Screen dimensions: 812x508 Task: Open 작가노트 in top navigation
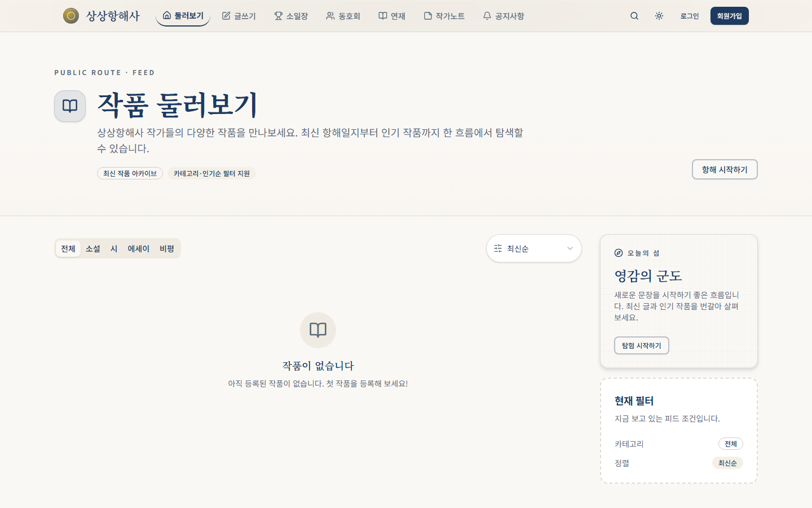[444, 16]
